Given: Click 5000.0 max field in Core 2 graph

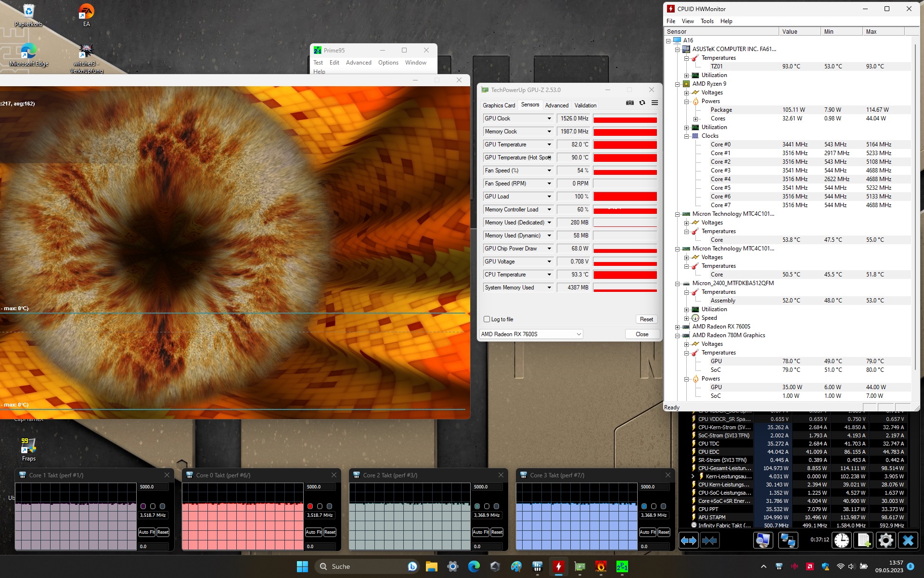Looking at the screenshot, I should click(x=487, y=487).
